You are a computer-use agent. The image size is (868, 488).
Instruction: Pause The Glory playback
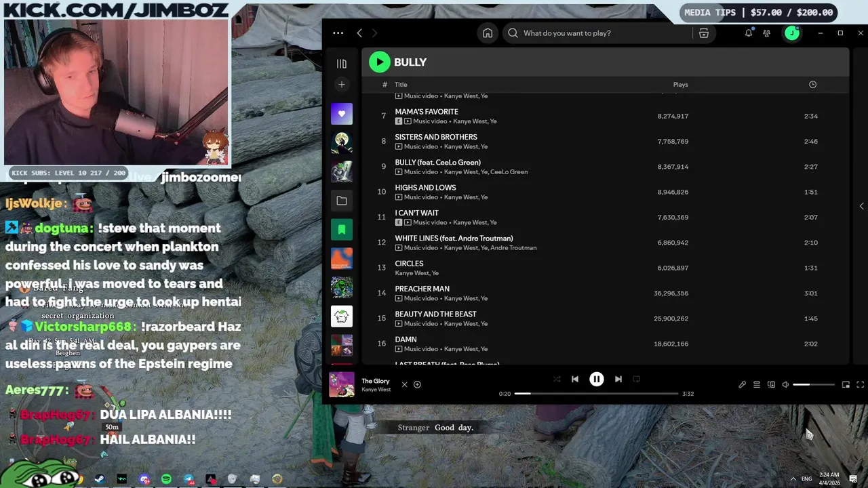(596, 380)
